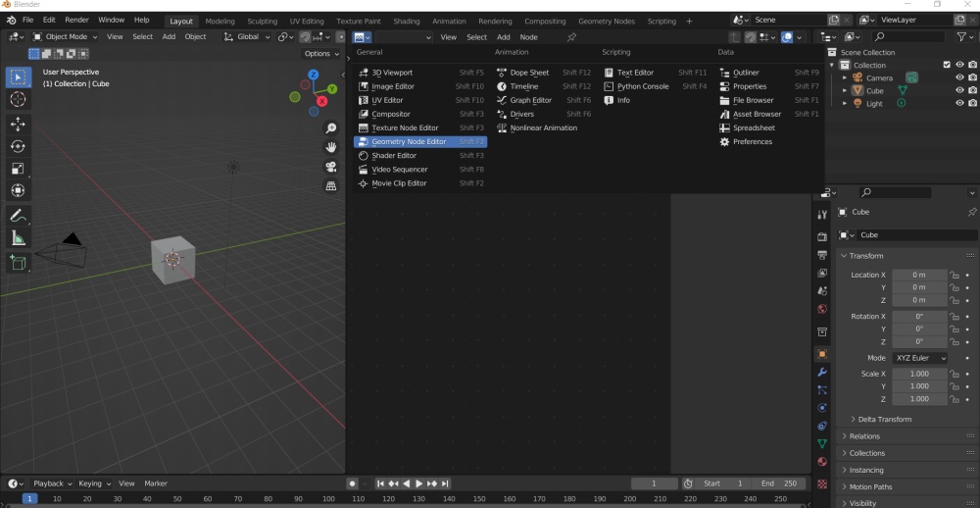Select the Measure tool
This screenshot has height=508, width=980.
pos(18,237)
